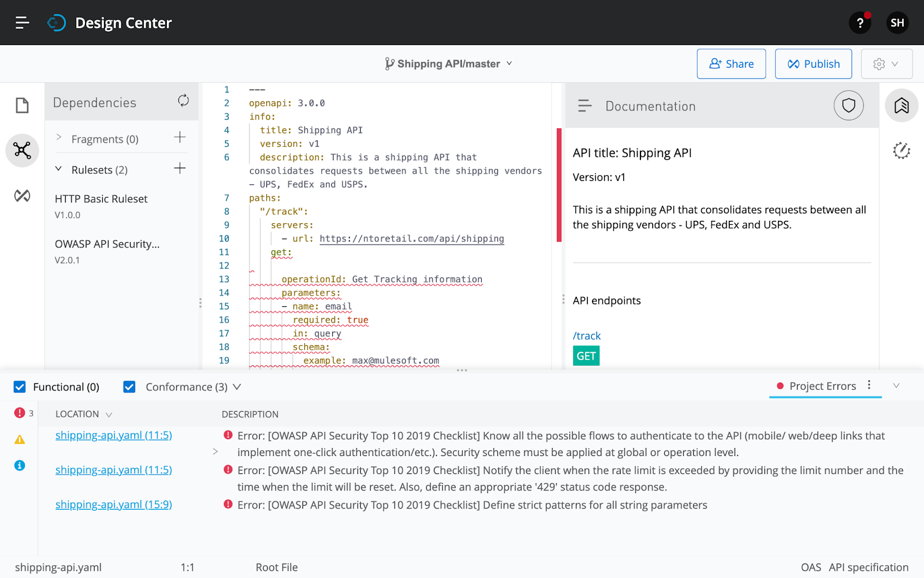Open shipping-api.yaml at line 15:9

pos(113,504)
